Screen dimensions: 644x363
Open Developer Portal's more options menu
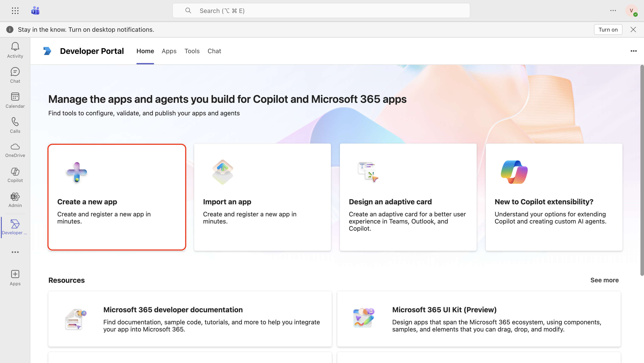(x=634, y=51)
